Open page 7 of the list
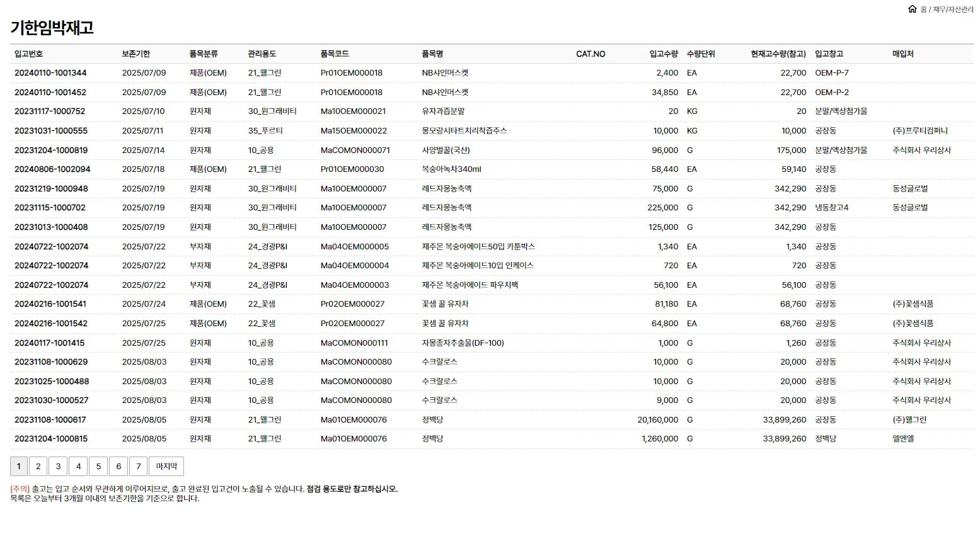 [139, 466]
